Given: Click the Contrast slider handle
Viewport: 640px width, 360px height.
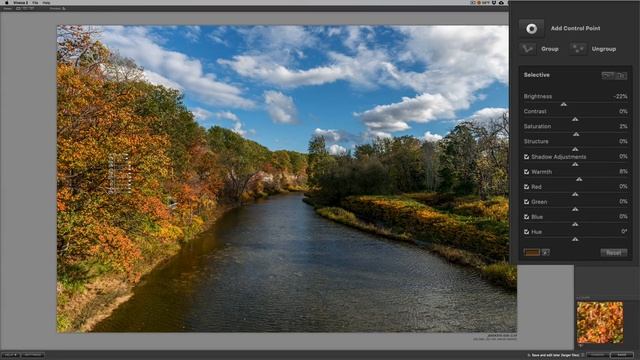Looking at the screenshot, I should [575, 119].
